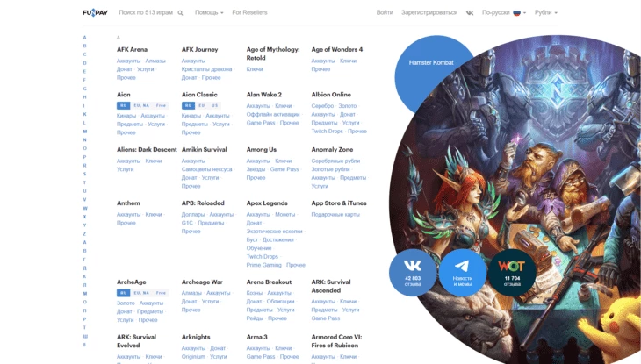Open Золотые рубли under Anomaly Zone
The width and height of the screenshot is (641, 364).
(330, 169)
